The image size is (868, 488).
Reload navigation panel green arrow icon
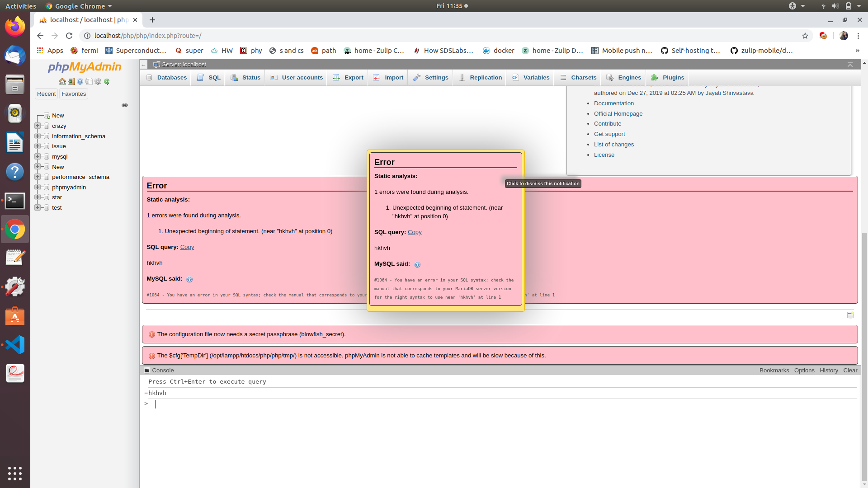[107, 82]
